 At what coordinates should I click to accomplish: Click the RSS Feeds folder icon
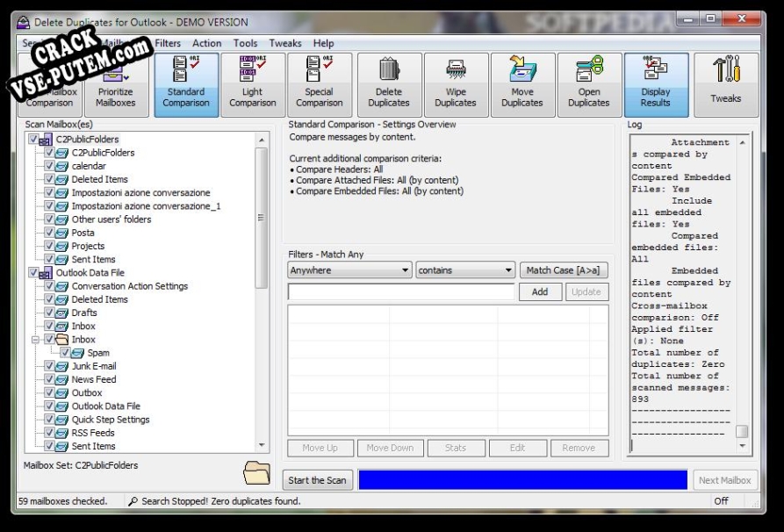click(x=62, y=433)
